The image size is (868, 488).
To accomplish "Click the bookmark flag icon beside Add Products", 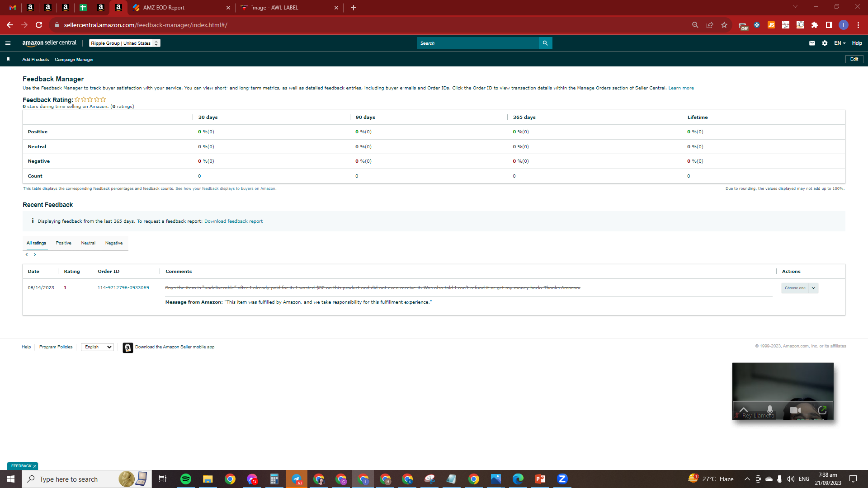I will click(8, 59).
